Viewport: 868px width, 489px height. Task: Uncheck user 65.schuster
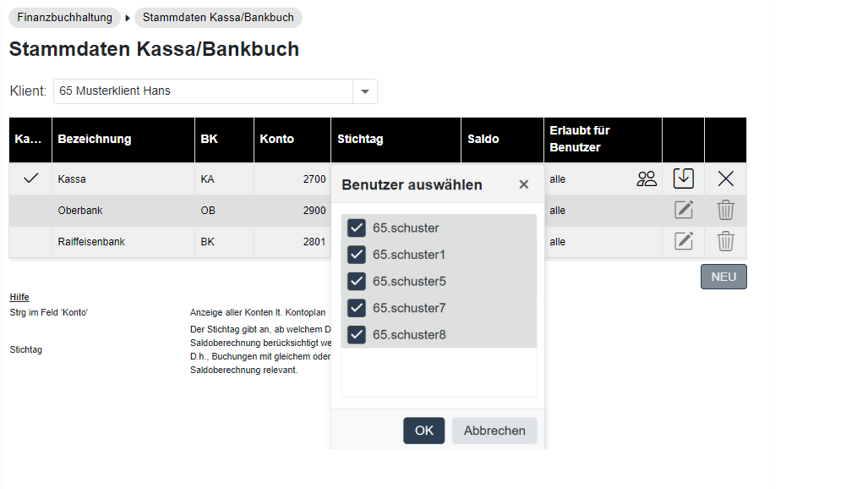357,228
